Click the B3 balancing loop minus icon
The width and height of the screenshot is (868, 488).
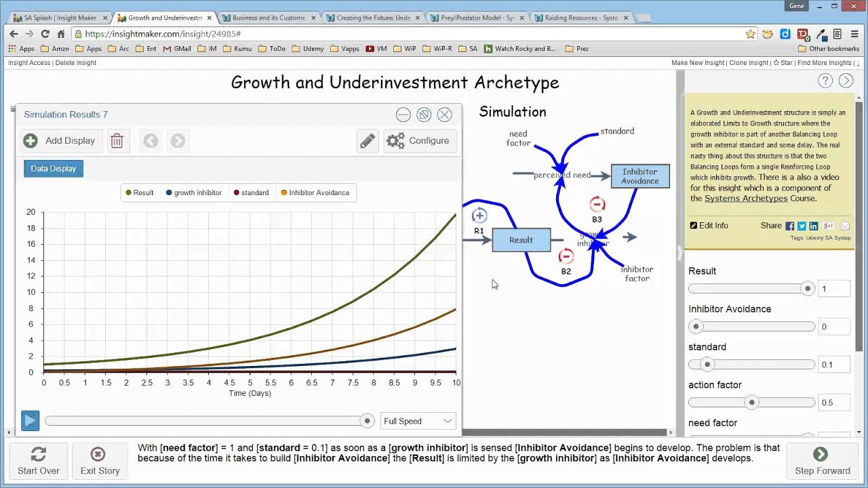(x=597, y=204)
